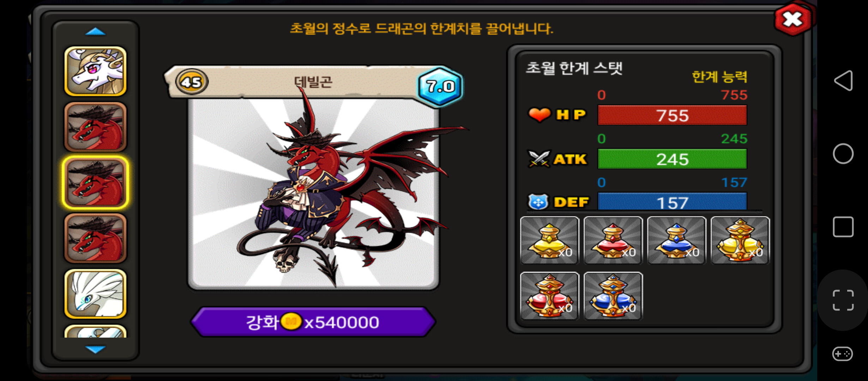Select the highlighted red dragon portrait

pos(95,182)
